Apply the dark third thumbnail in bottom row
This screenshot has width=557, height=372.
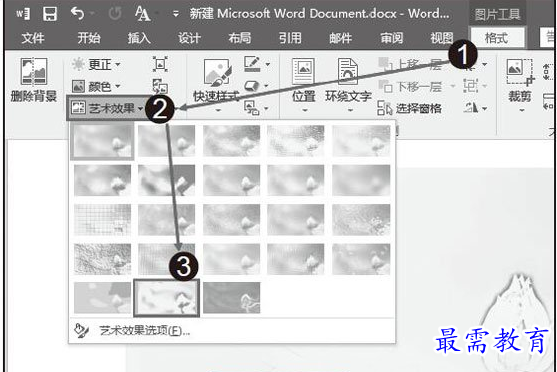[x=232, y=298]
